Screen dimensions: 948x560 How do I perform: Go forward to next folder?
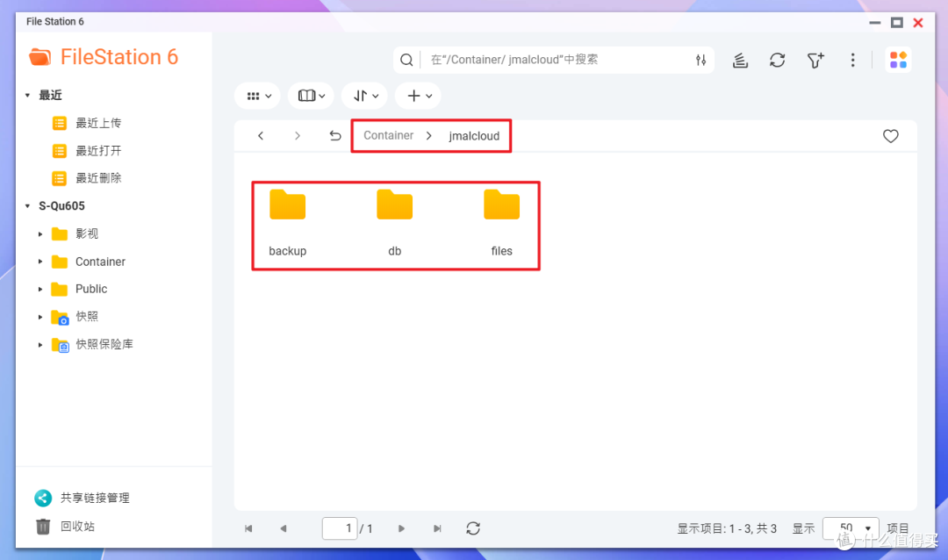298,136
